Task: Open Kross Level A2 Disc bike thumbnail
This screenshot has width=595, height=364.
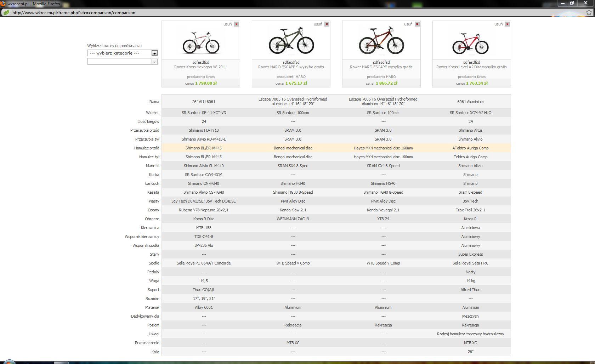Action: 470,43
